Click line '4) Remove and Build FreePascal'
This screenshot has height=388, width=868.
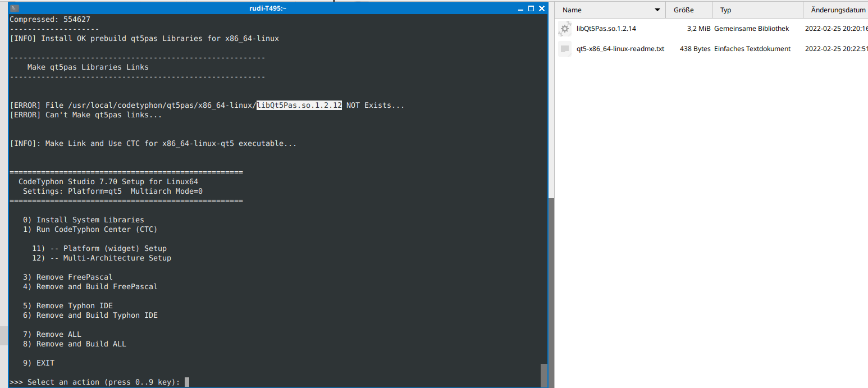[90, 286]
